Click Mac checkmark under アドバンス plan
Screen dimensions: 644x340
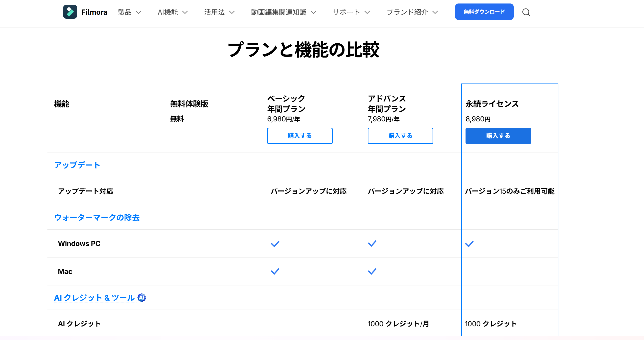point(372,271)
